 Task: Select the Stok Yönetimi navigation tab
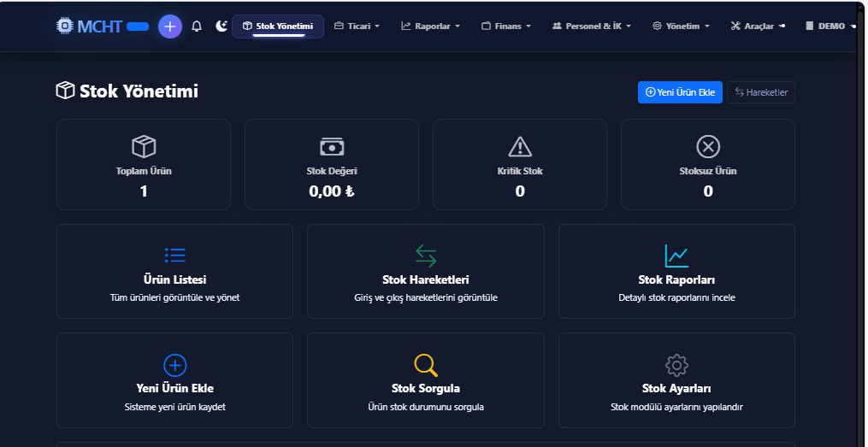tap(278, 26)
